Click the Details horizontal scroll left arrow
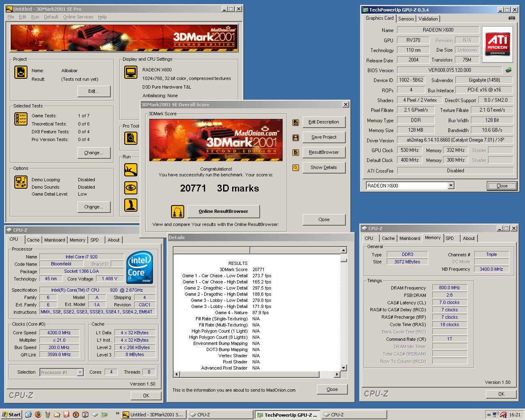This screenshot has width=525, height=420. pos(177,374)
